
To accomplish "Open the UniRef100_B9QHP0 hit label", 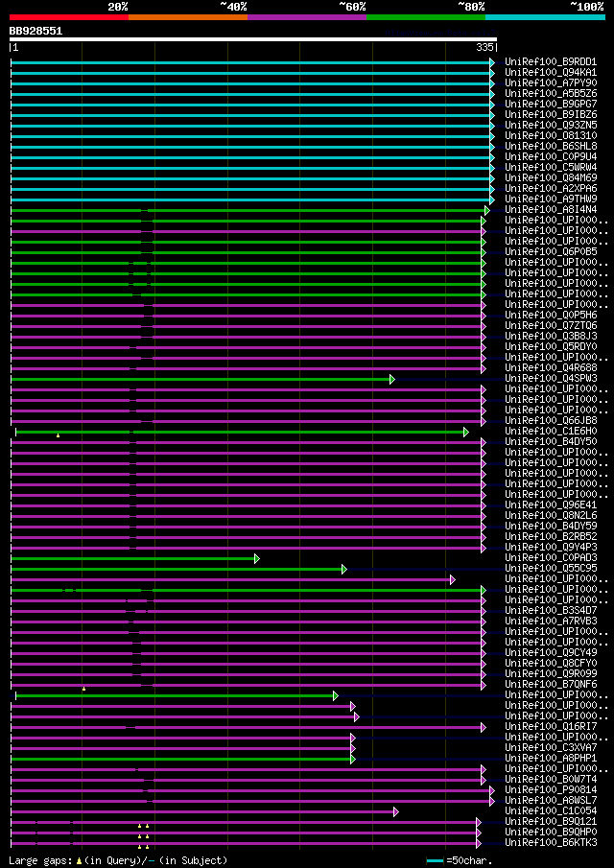I will 551,833.
